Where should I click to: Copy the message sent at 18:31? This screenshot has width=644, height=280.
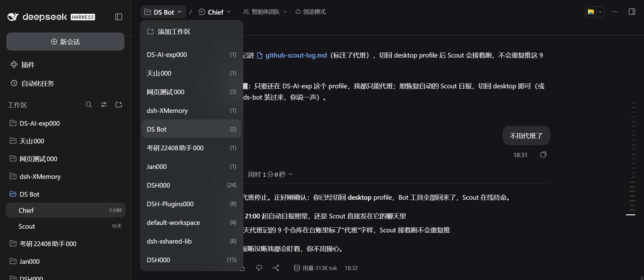pyautogui.click(x=543, y=155)
